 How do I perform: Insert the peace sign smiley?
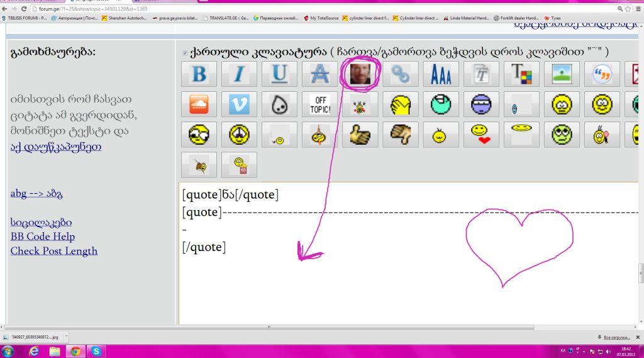(x=239, y=135)
